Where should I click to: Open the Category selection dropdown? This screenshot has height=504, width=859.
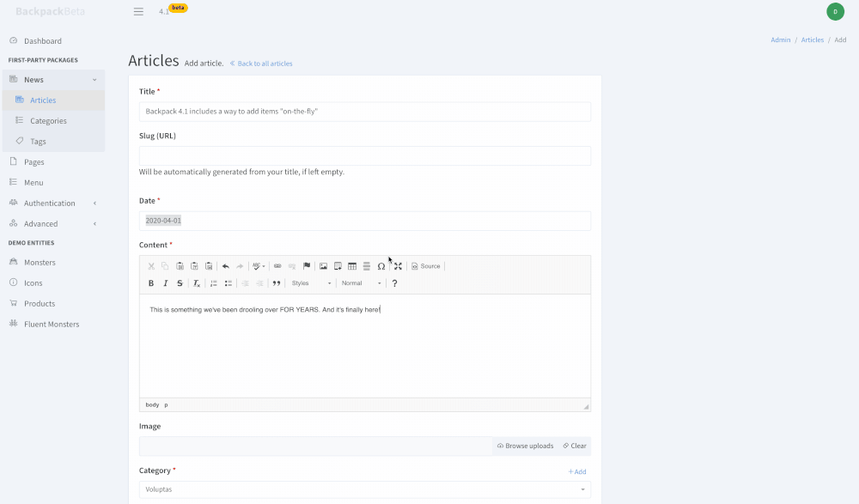364,488
